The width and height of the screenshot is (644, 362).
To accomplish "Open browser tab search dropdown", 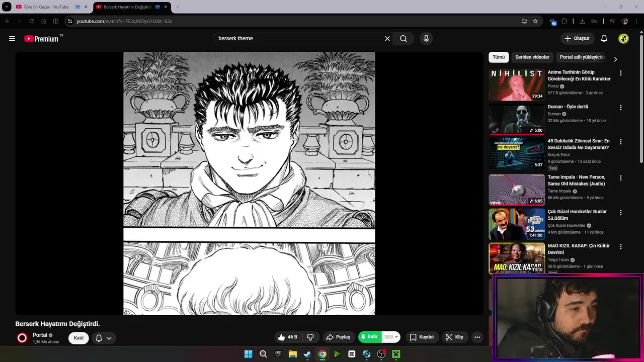I will (7, 7).
